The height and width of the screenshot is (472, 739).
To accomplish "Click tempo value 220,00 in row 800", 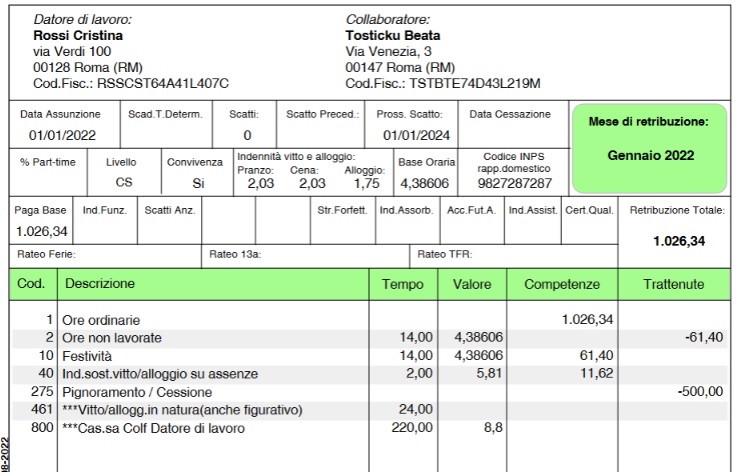I will pyautogui.click(x=412, y=428).
